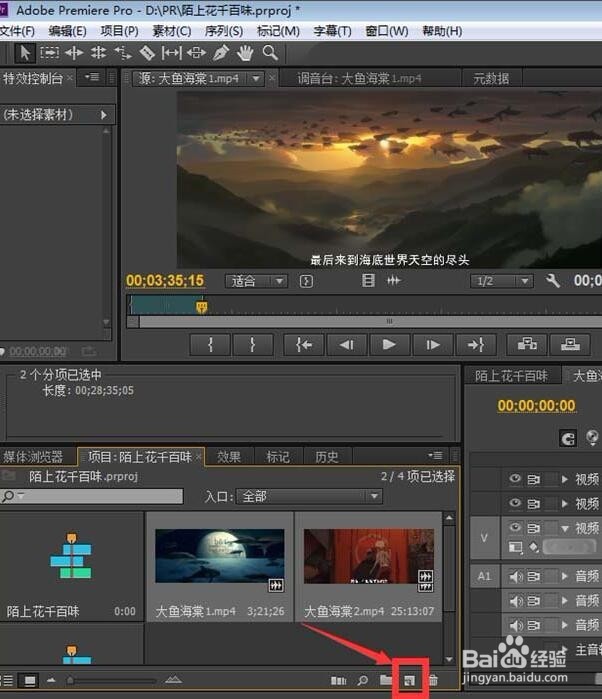Select the Slide tool
602x699 pixels.
pos(196,53)
